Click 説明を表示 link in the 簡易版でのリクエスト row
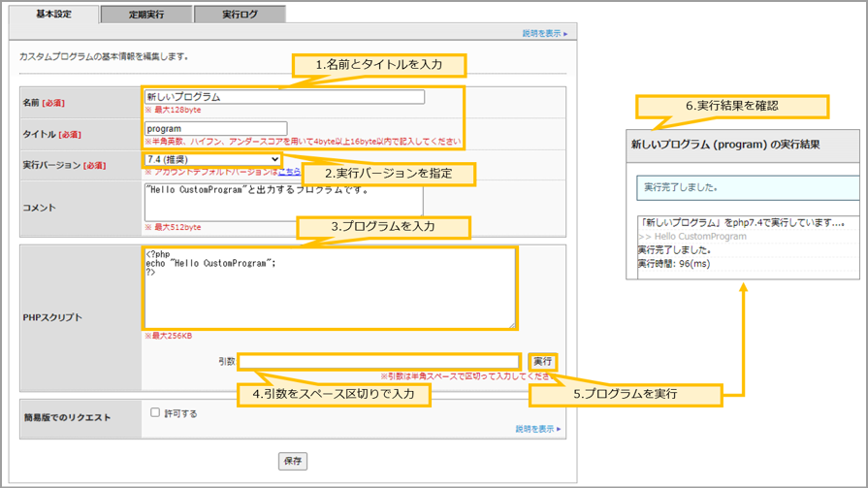Image resolution: width=868 pixels, height=488 pixels. (537, 429)
